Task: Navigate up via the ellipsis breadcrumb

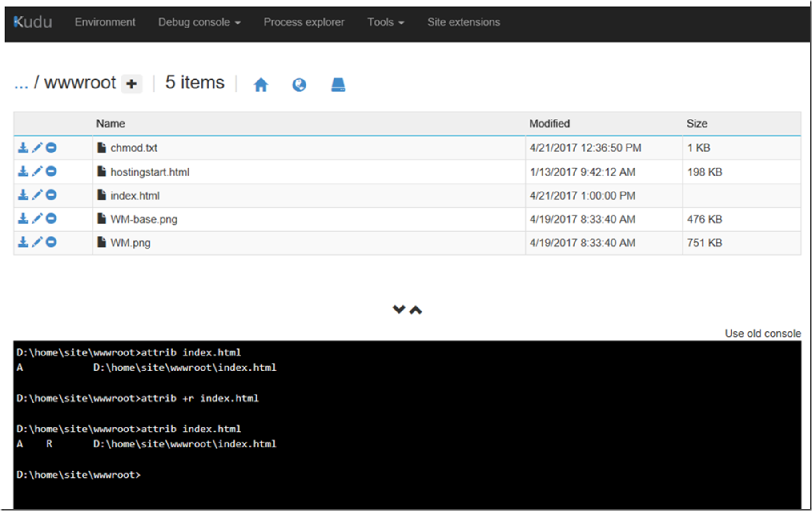Action: [x=21, y=84]
